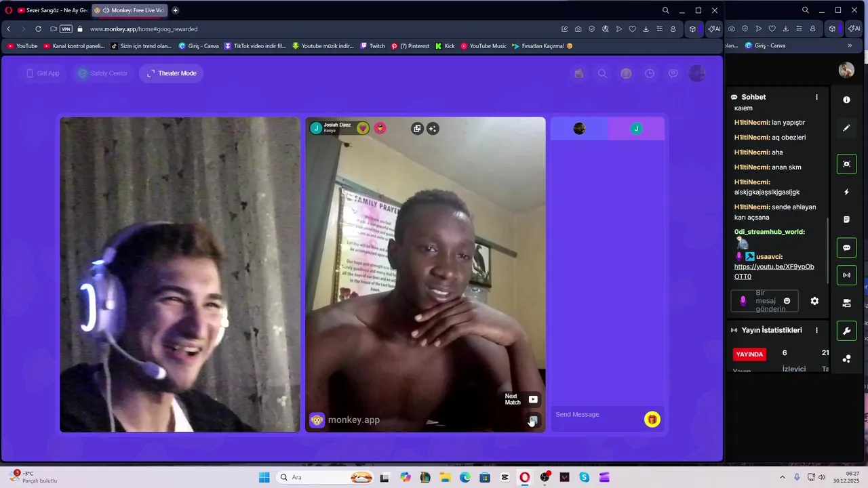Select the J avatar chat tab

(636, 129)
